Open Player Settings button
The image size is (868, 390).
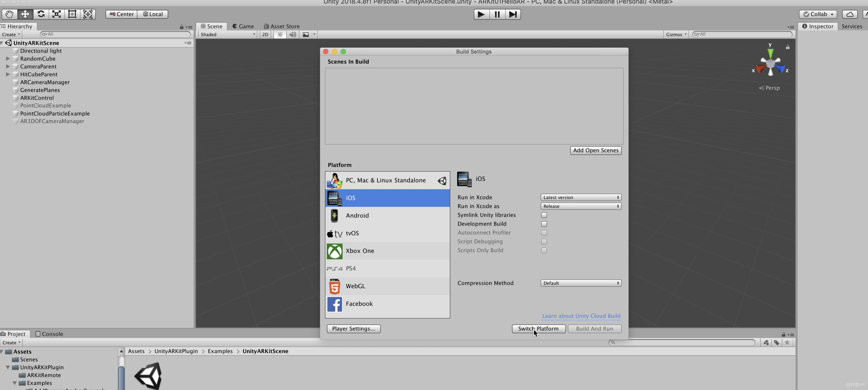pyautogui.click(x=353, y=329)
